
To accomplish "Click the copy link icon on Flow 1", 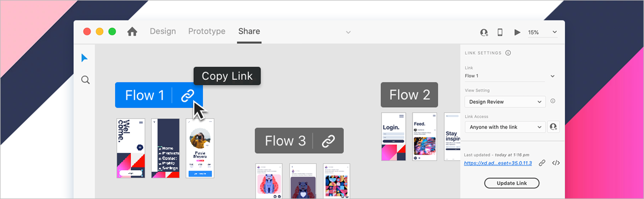I will pyautogui.click(x=187, y=95).
